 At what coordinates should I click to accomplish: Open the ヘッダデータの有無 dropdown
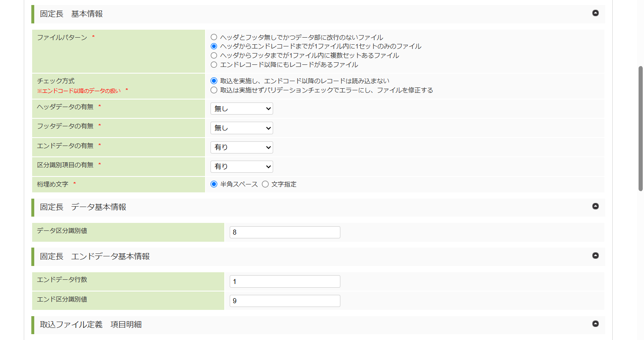[241, 109]
